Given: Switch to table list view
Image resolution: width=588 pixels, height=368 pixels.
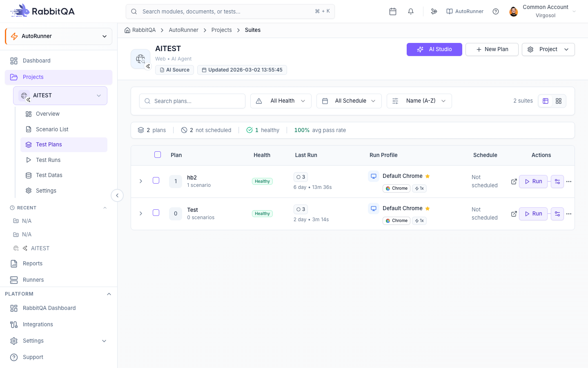Looking at the screenshot, I should tap(546, 101).
